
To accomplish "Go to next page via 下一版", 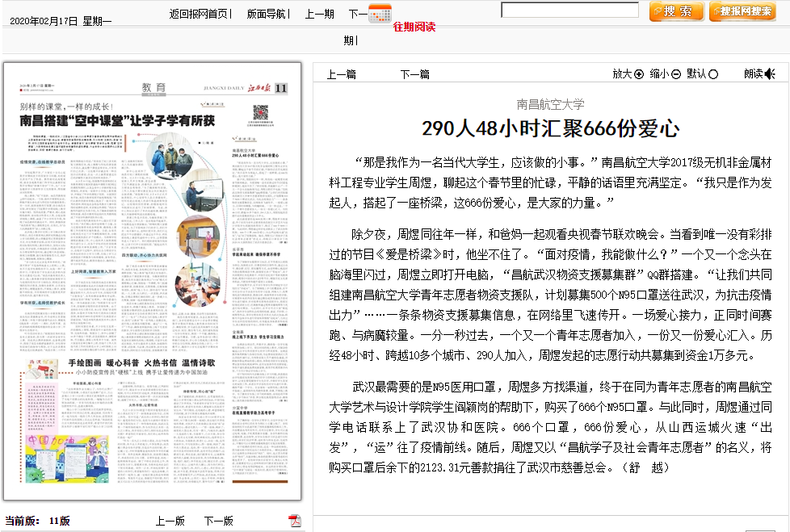I will (x=218, y=521).
